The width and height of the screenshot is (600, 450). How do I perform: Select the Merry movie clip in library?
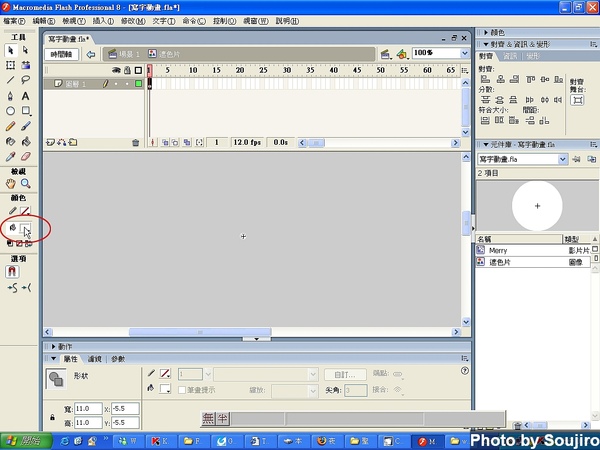click(x=499, y=250)
